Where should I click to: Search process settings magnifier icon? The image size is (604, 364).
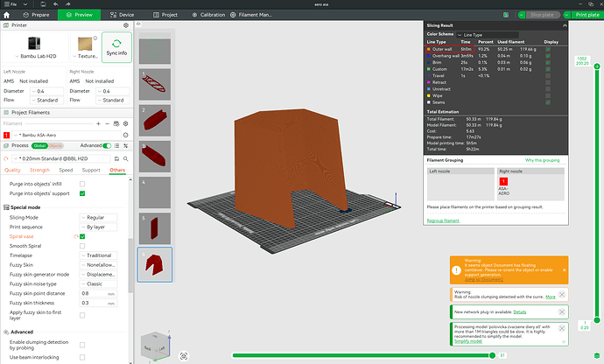click(125, 158)
